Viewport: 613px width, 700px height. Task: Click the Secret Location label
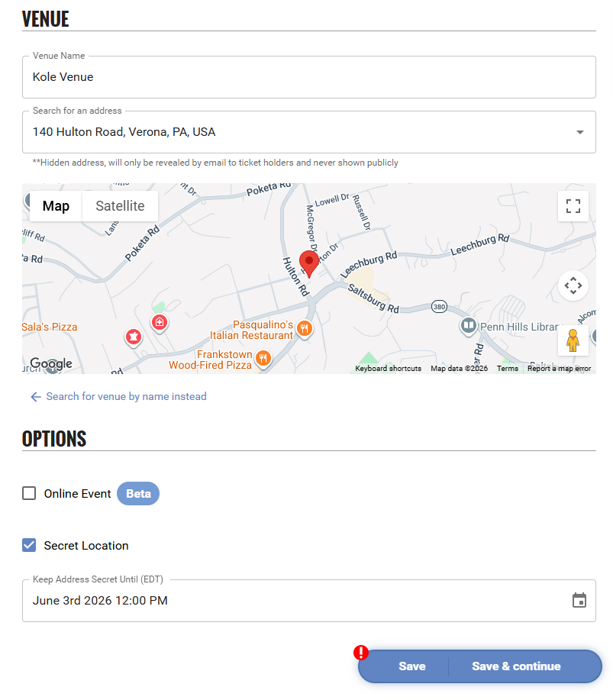pos(86,546)
